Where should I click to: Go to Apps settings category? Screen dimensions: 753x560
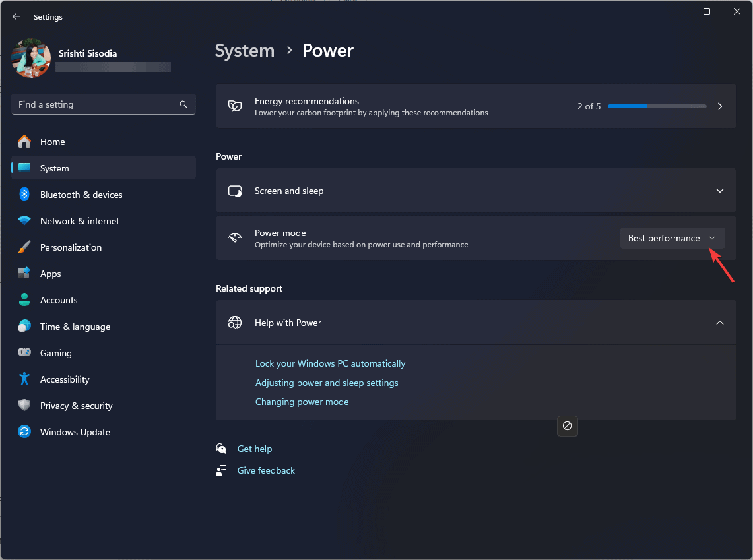(x=50, y=274)
